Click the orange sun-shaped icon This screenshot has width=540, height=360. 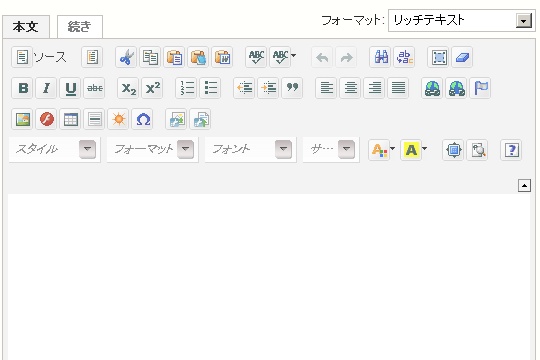click(x=118, y=120)
